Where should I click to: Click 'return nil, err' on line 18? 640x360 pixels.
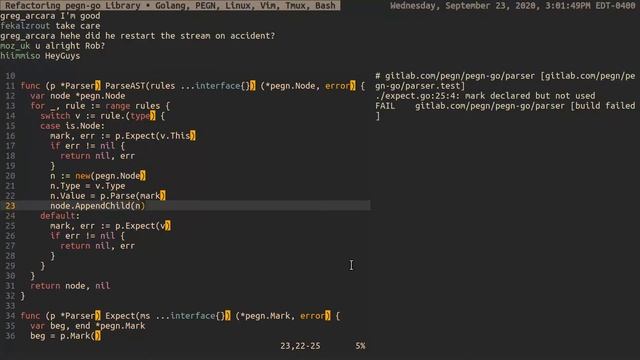98,156
